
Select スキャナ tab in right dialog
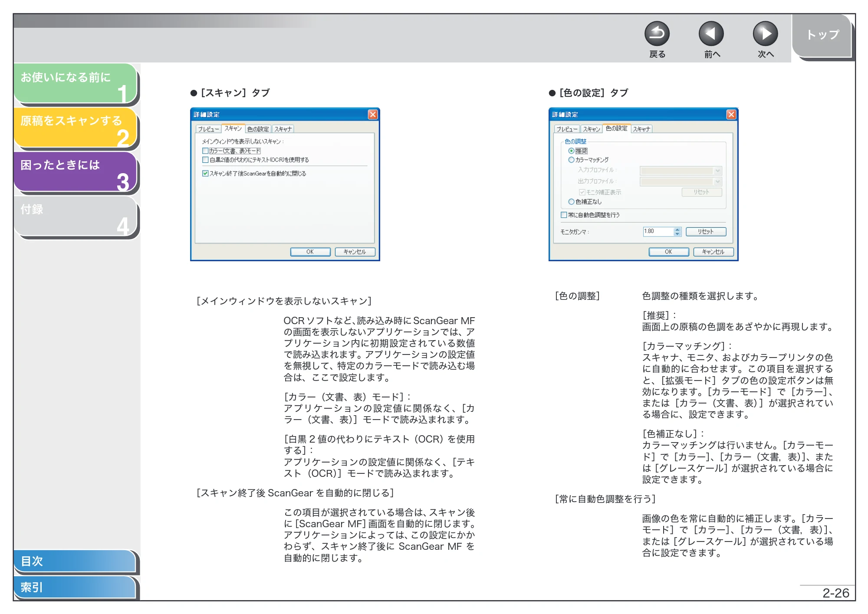[641, 129]
